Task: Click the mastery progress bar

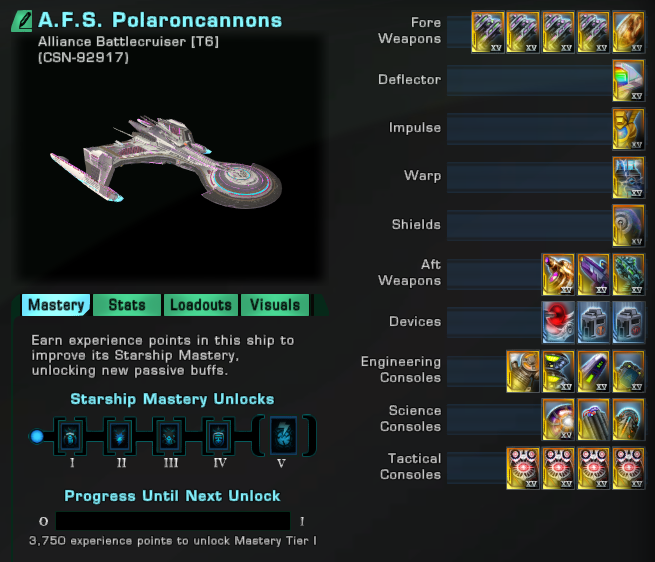Action: click(x=173, y=521)
